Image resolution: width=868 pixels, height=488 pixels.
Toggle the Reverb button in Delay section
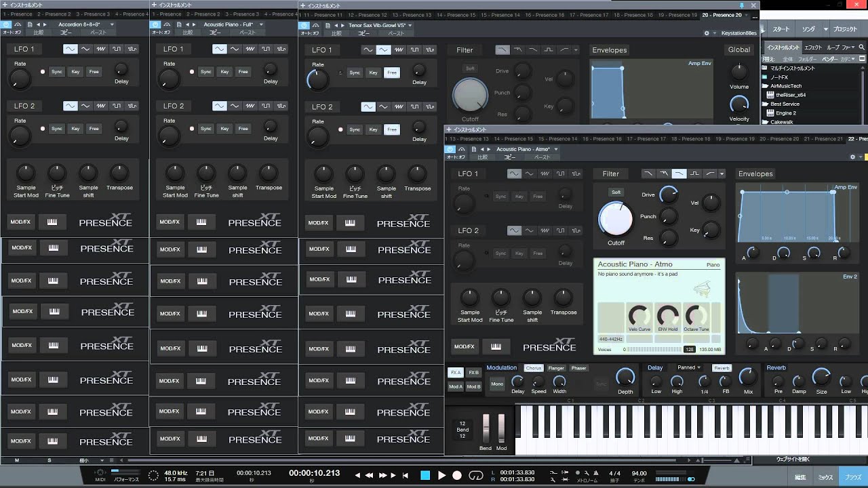pyautogui.click(x=722, y=368)
